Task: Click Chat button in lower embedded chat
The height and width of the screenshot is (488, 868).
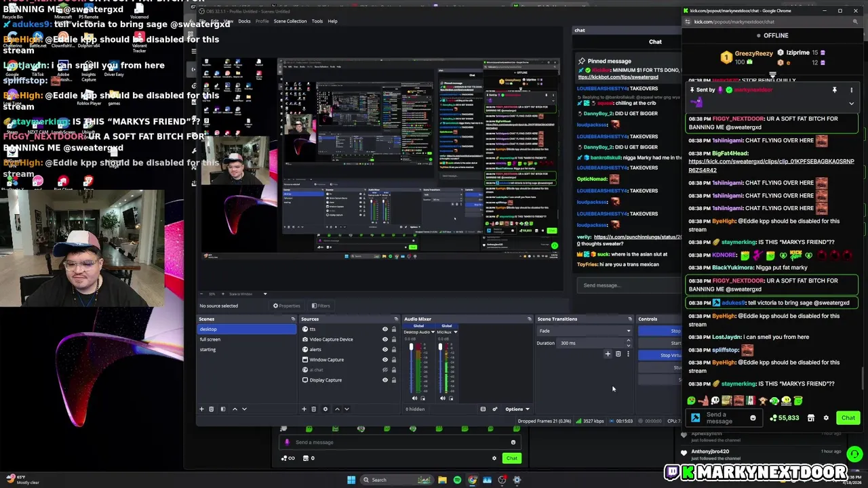Action: (511, 458)
